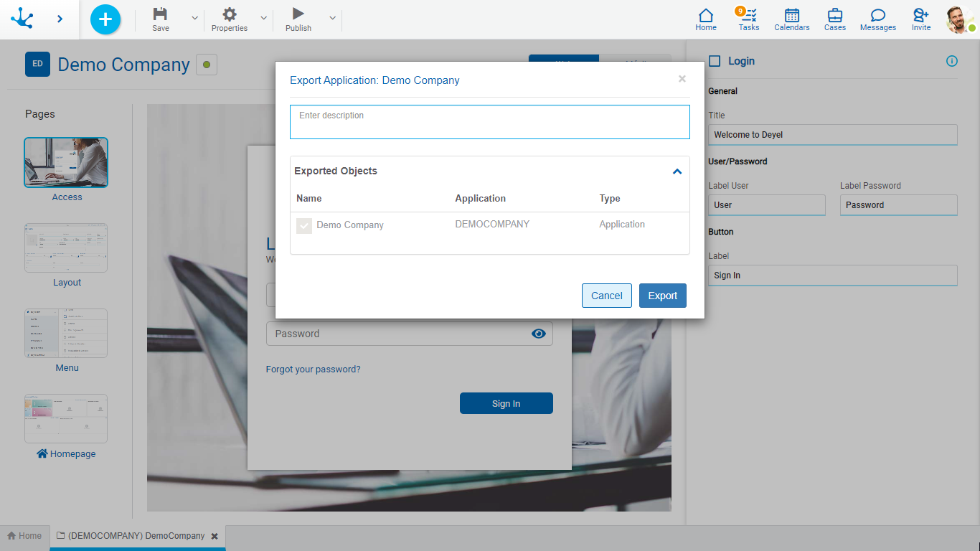Open the Save dropdown arrow
The width and height of the screenshot is (980, 551).
(x=194, y=18)
